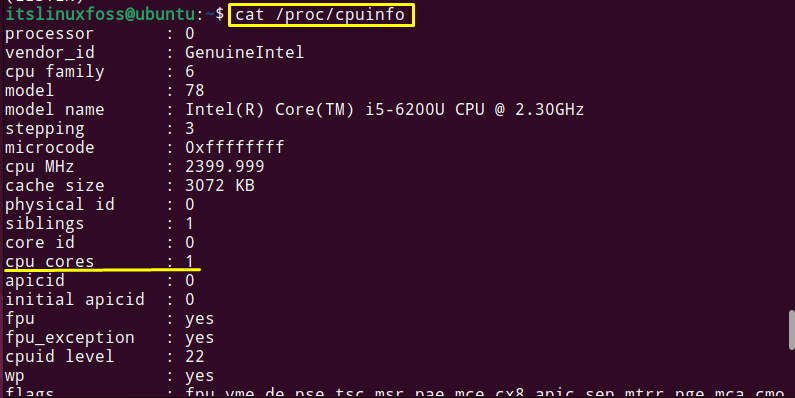Click the model 78 value
Image resolution: width=795 pixels, height=398 pixels.
pos(195,90)
